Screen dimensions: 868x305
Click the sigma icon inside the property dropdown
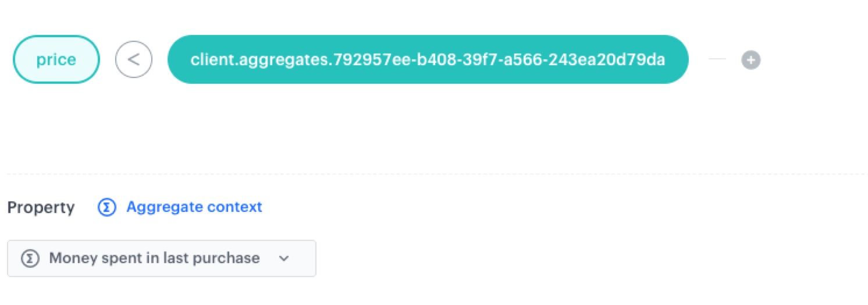pyautogui.click(x=30, y=258)
